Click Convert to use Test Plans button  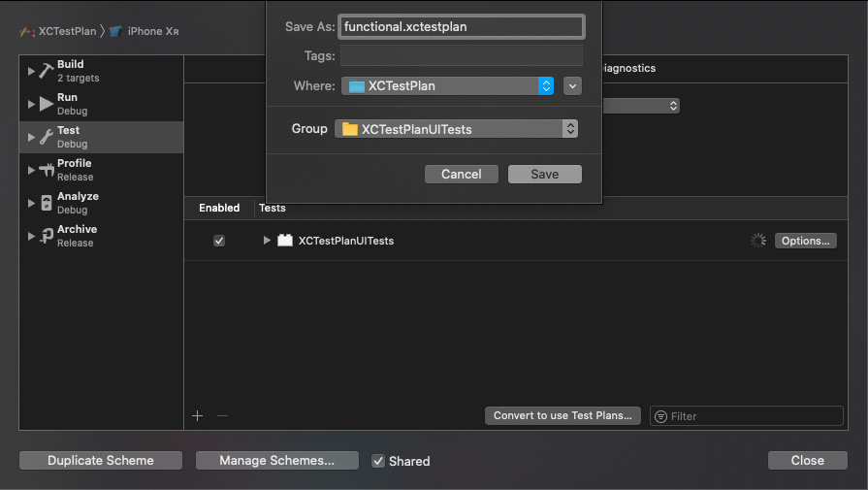[563, 415]
